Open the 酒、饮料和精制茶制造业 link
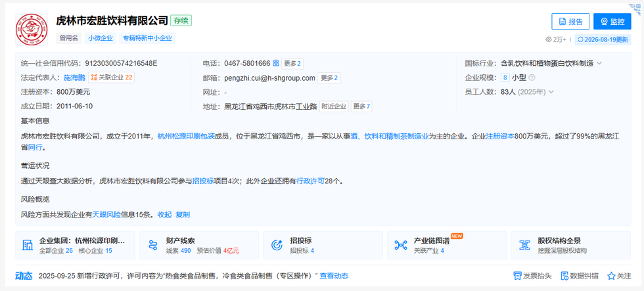 [389, 136]
